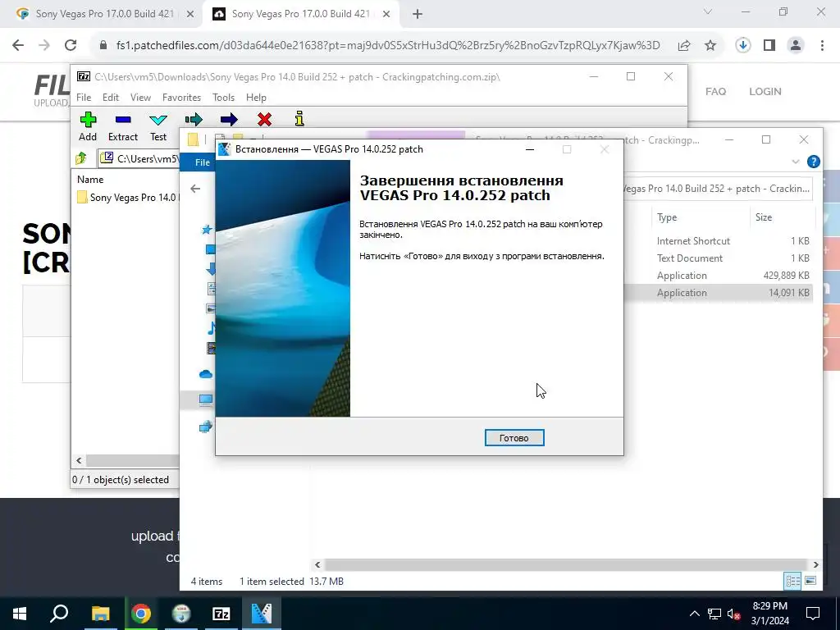Open the Help menu in 7-Zip
Image resolution: width=840 pixels, height=630 pixels.
256,98
